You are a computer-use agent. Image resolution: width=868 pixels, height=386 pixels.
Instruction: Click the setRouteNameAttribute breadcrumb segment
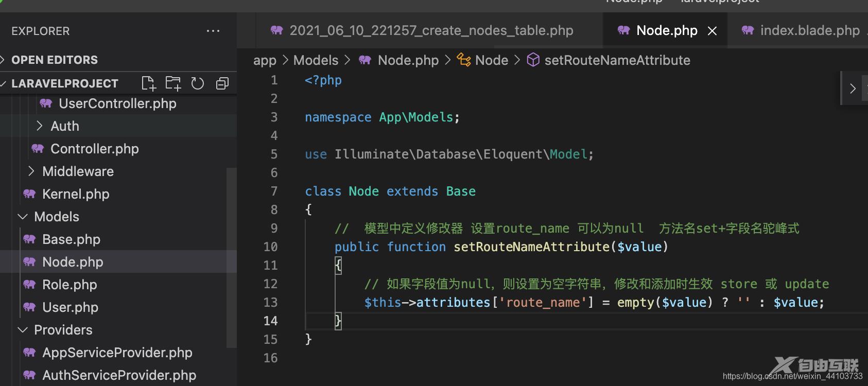(x=617, y=60)
